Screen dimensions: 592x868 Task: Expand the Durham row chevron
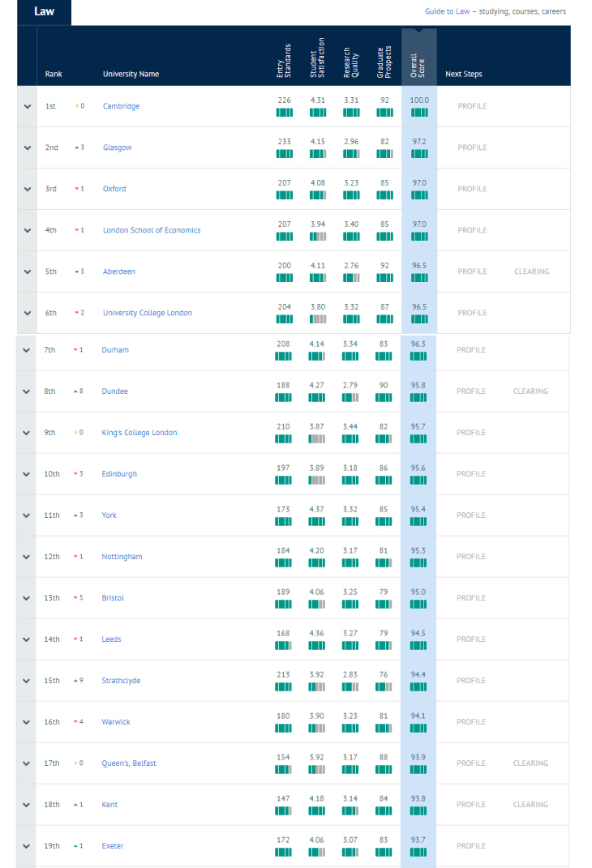tap(25, 349)
